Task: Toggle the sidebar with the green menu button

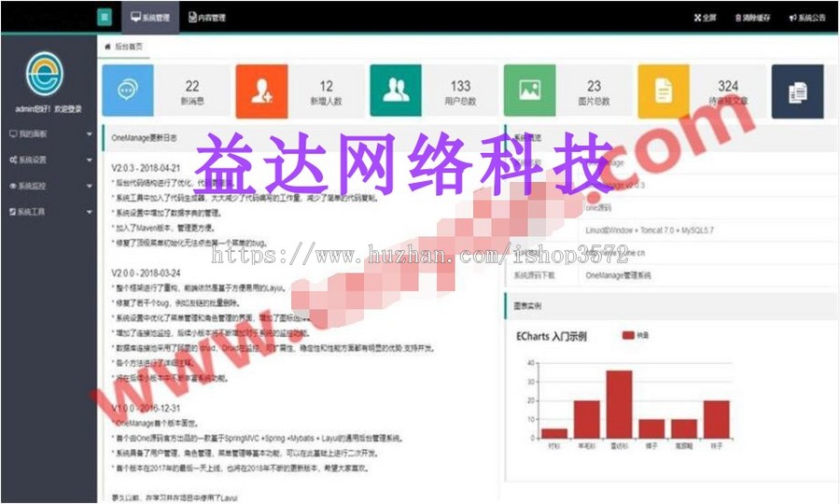Action: click(x=105, y=17)
